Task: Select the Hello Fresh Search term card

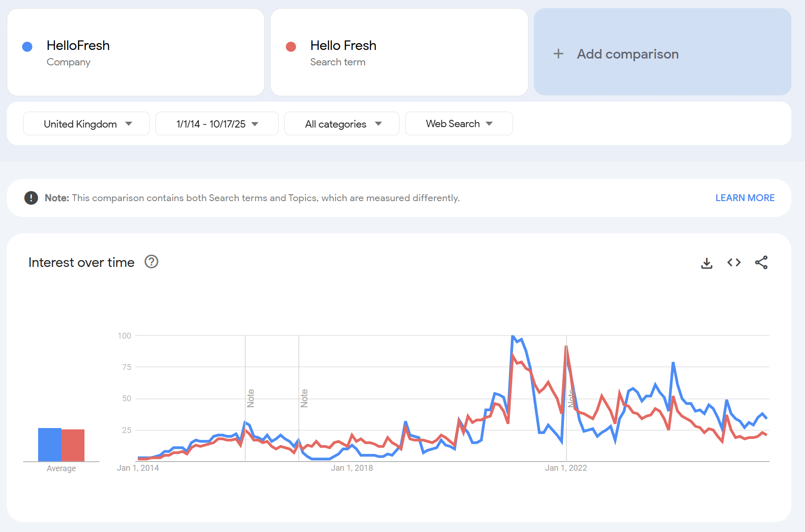Action: [x=399, y=52]
